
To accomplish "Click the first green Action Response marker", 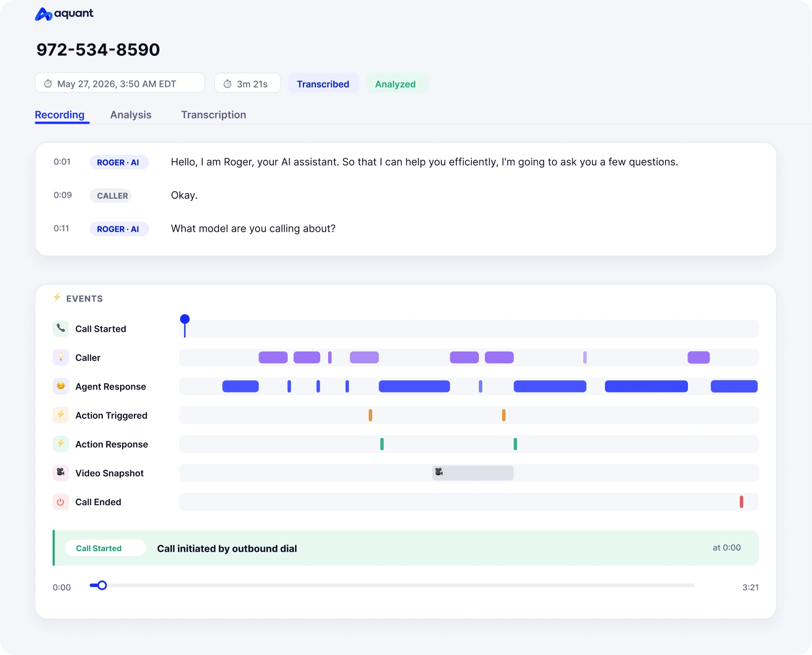I will (382, 444).
